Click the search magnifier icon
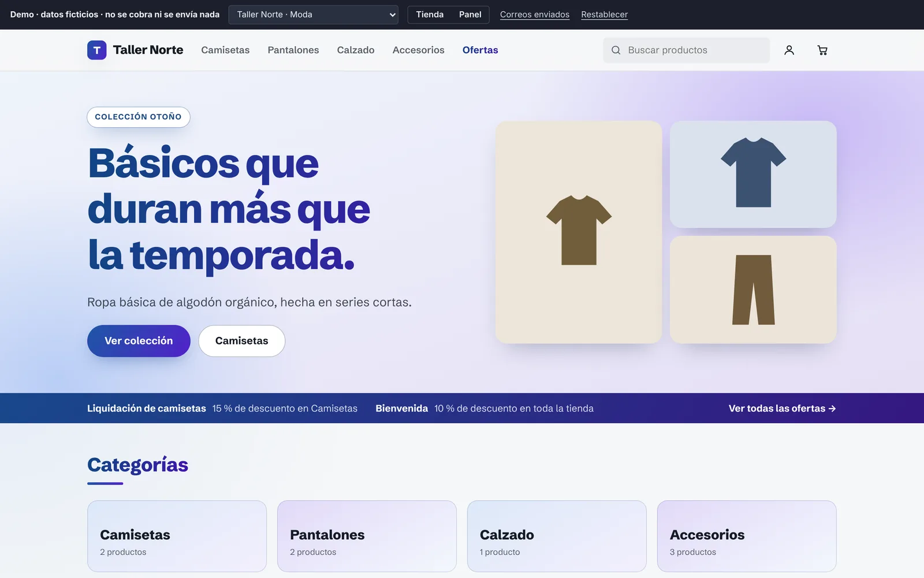924x578 pixels. tap(616, 50)
